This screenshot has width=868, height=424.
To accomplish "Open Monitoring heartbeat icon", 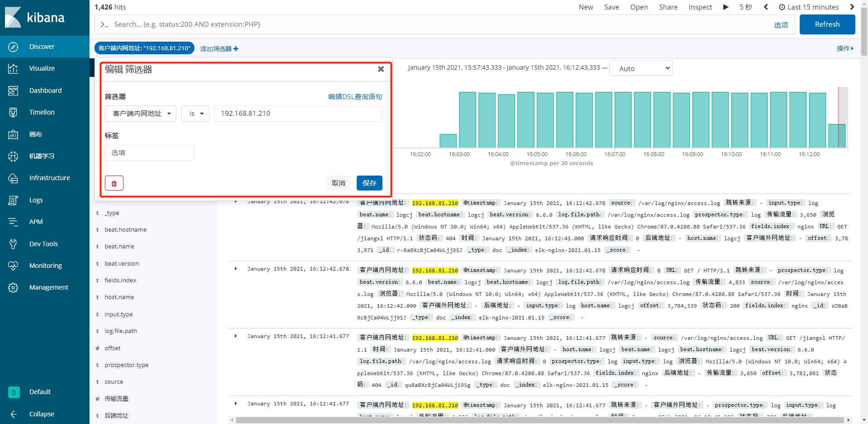I will pyautogui.click(x=13, y=266).
